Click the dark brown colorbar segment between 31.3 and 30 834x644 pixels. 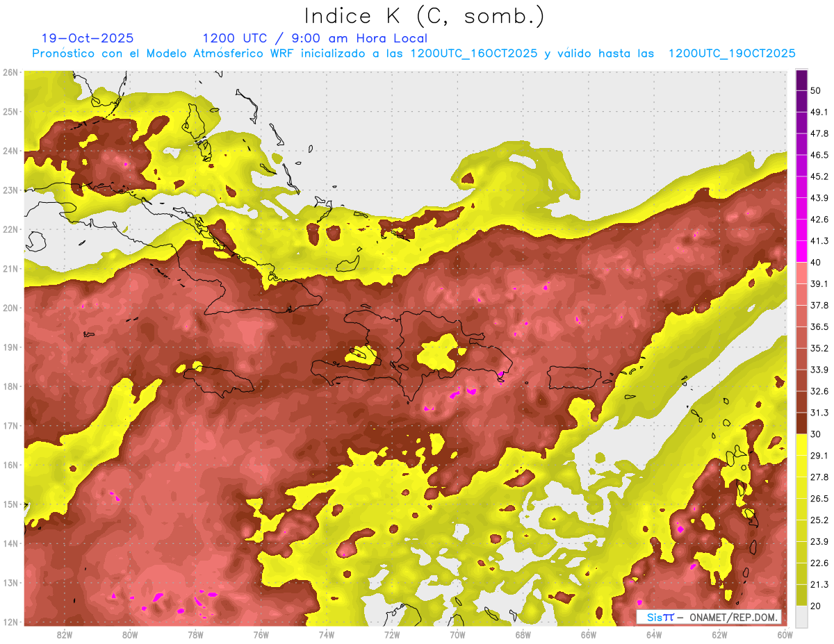pos(801,423)
